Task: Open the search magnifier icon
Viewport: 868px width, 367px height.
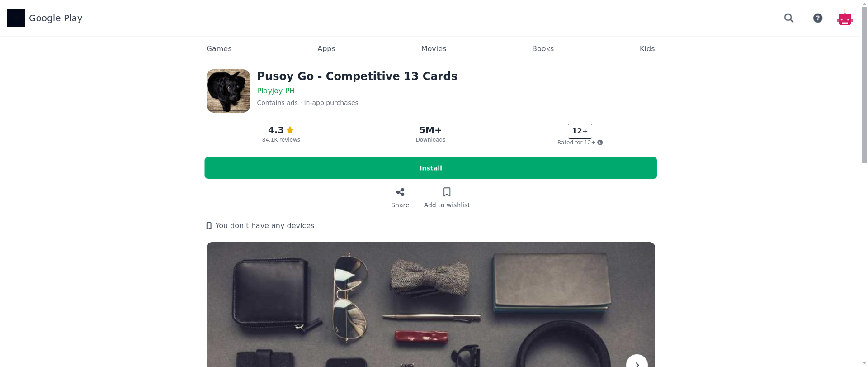Action: (789, 18)
